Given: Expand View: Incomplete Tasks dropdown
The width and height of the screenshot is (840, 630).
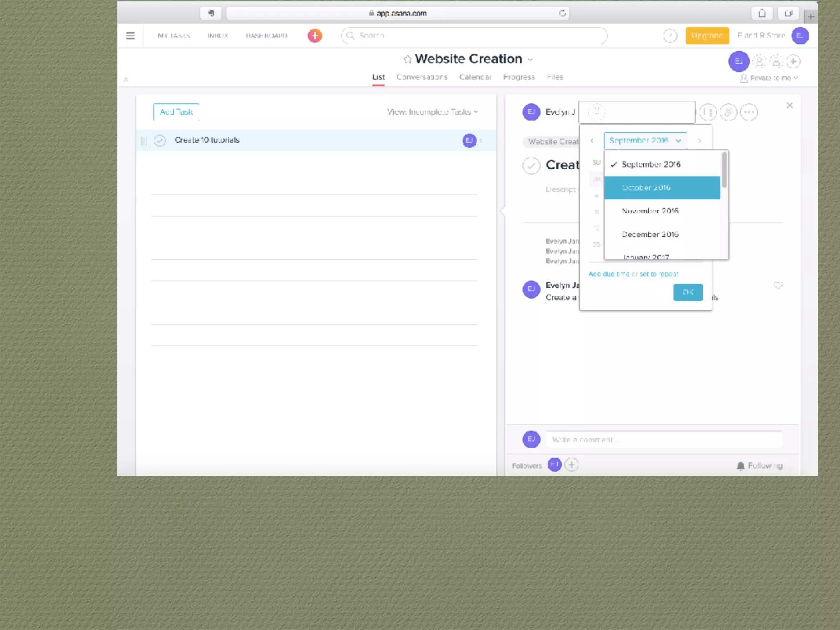Looking at the screenshot, I should tap(432, 112).
